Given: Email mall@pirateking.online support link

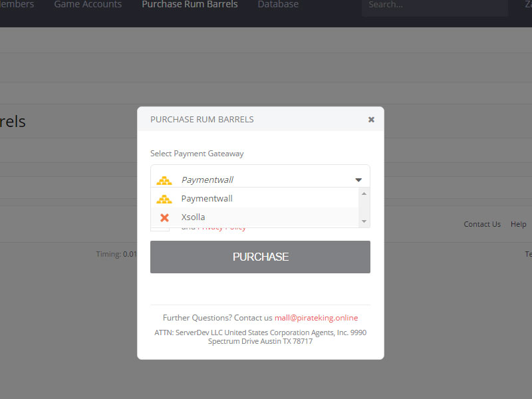Looking at the screenshot, I should (x=317, y=318).
